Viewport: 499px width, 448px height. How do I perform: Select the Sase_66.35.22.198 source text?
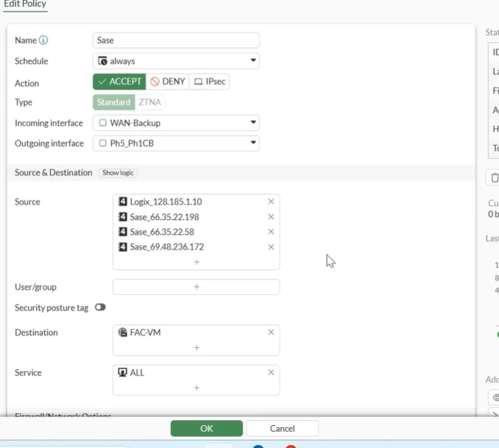pyautogui.click(x=165, y=217)
